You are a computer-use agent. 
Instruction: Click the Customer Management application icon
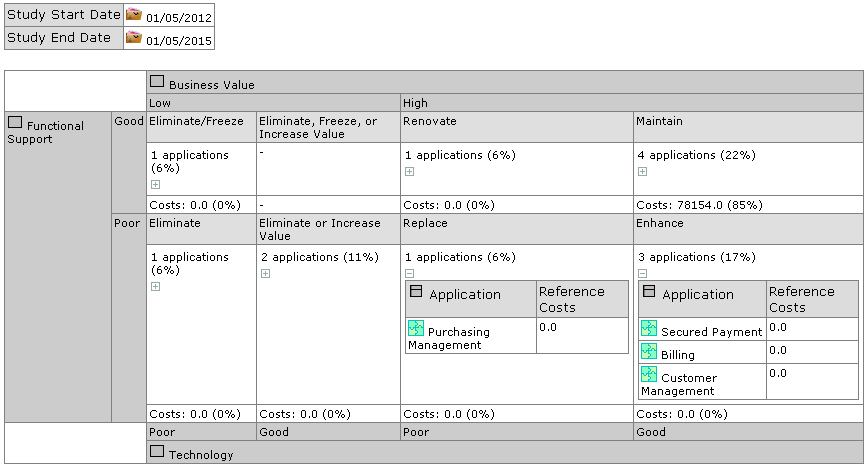[x=649, y=374]
